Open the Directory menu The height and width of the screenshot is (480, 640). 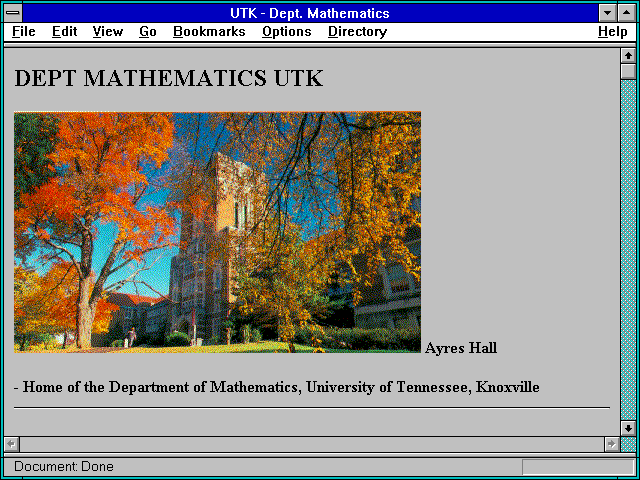click(358, 32)
